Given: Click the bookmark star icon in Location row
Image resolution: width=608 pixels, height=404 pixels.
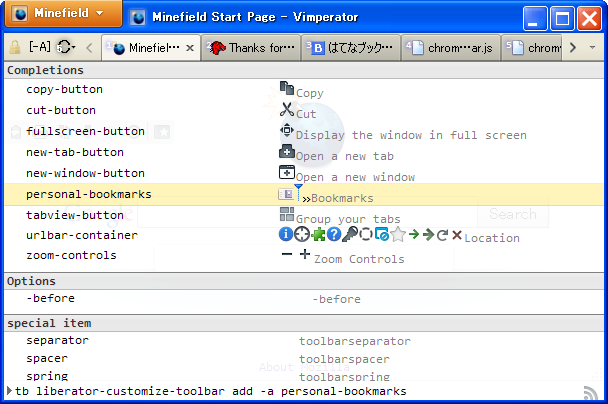Looking at the screenshot, I should click(x=398, y=234).
